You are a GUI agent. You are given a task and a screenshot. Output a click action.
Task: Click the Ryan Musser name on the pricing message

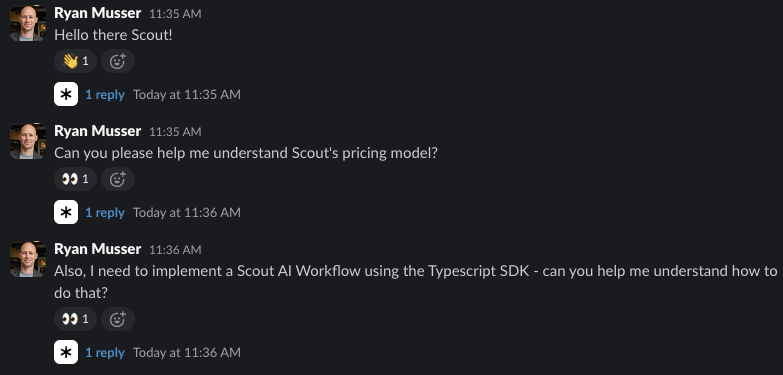tap(97, 131)
